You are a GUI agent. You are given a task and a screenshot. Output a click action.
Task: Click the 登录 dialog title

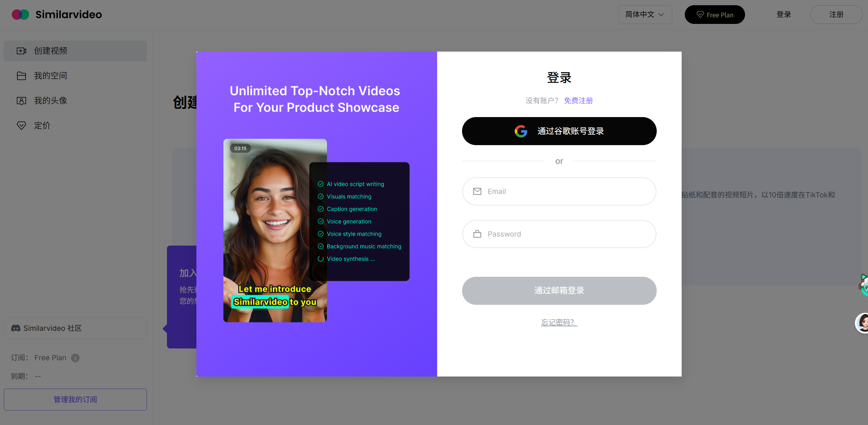(x=559, y=78)
